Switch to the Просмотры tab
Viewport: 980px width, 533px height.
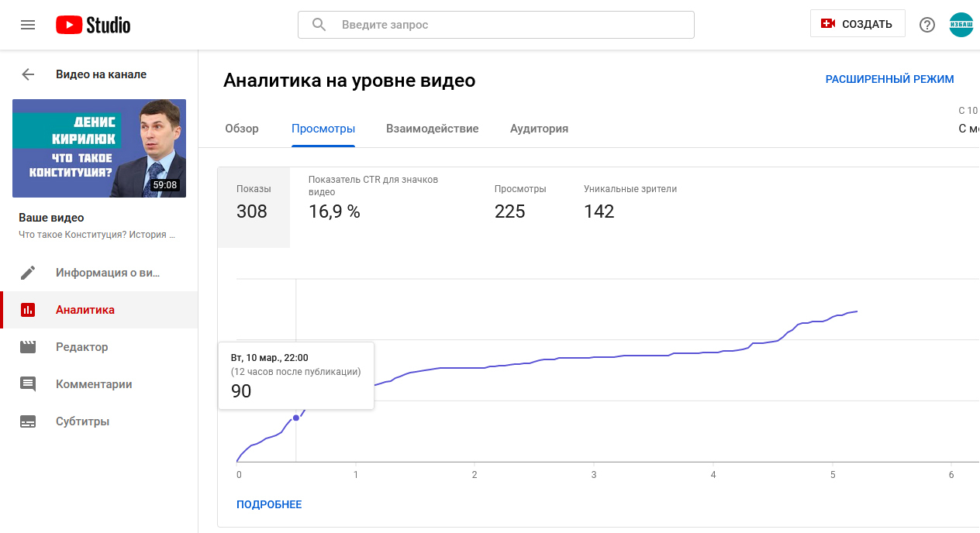[323, 129]
